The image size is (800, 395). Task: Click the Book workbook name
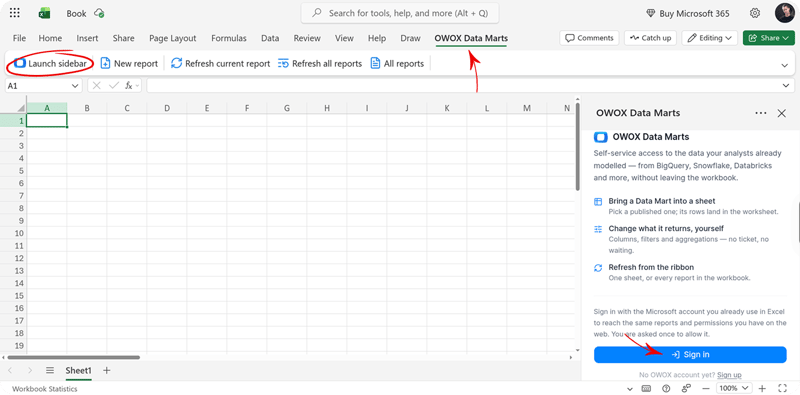[x=77, y=14]
